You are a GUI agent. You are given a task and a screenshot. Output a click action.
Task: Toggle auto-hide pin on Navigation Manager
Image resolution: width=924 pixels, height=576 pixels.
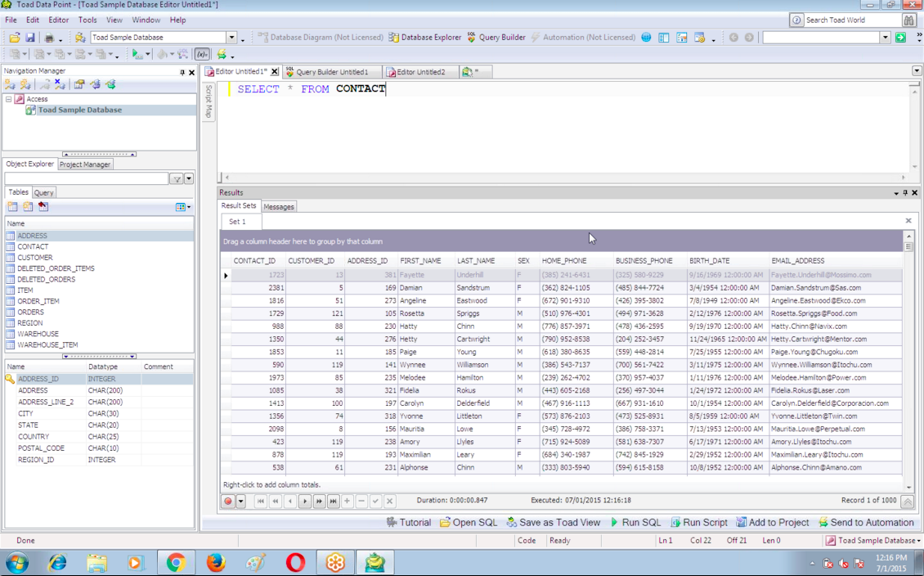182,72
